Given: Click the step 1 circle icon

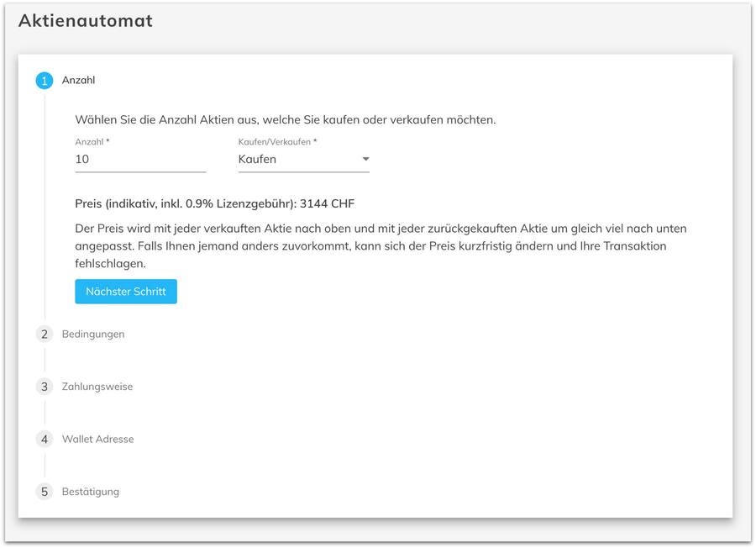Looking at the screenshot, I should click(x=45, y=81).
